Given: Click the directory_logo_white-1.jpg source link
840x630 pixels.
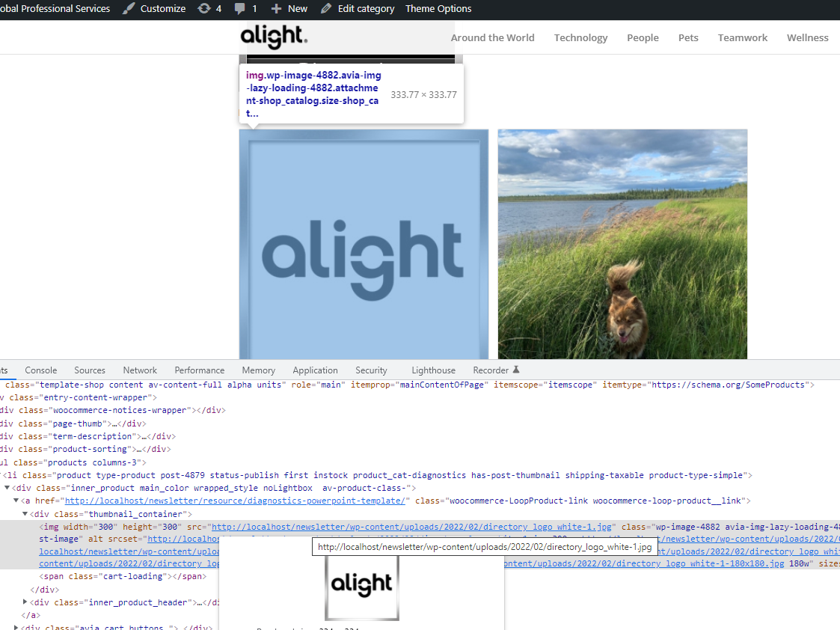Looking at the screenshot, I should [411, 526].
